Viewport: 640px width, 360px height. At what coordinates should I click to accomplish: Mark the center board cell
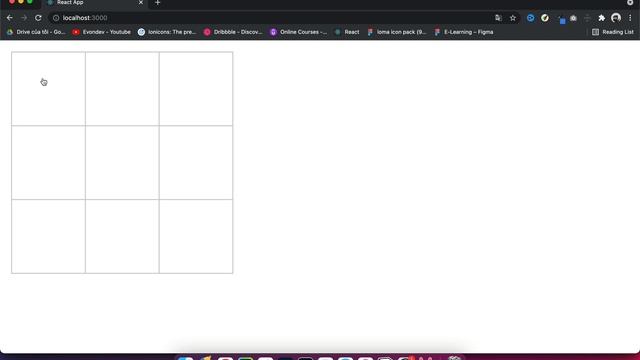click(x=122, y=162)
